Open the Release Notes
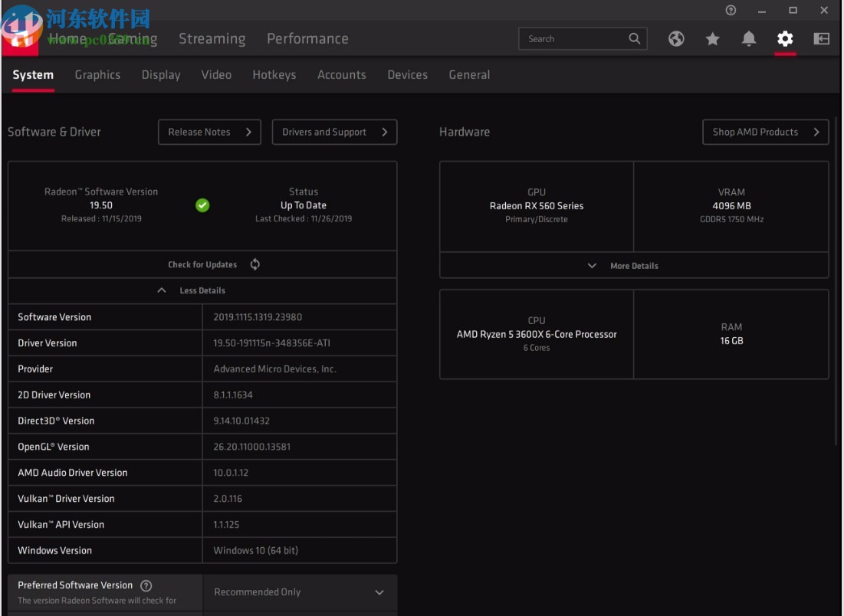Image resolution: width=844 pixels, height=616 pixels. (x=209, y=132)
